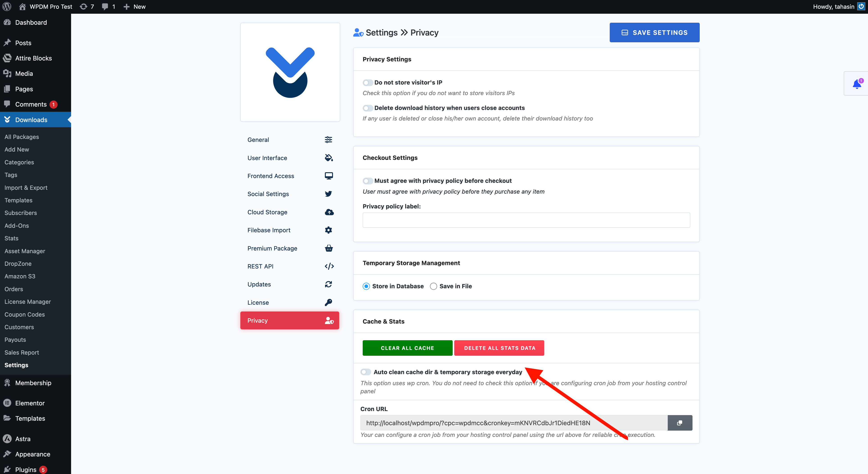Click the Media icon in the sidebar
Image resolution: width=868 pixels, height=474 pixels.
(7, 73)
